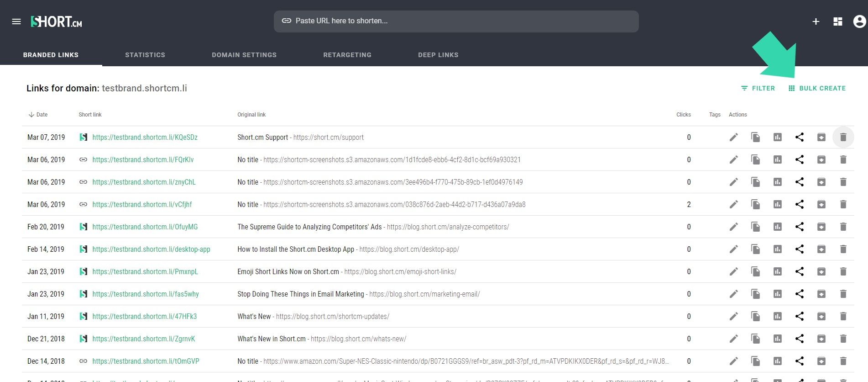
Task: Delete the KQeSDz link
Action: click(843, 137)
